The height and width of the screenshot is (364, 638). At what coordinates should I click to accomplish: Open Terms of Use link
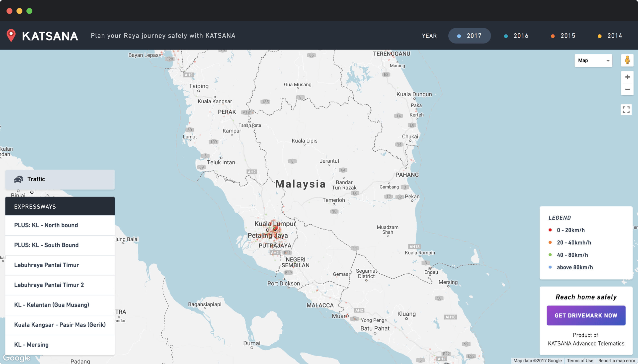tap(580, 361)
